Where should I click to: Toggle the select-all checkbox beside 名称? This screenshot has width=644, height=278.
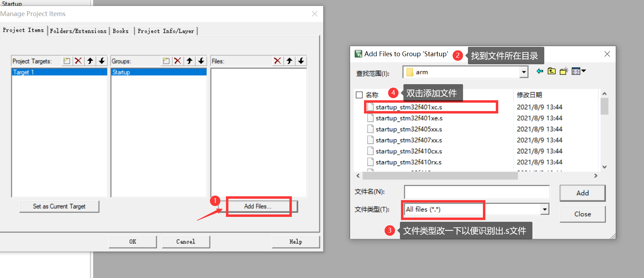point(359,95)
